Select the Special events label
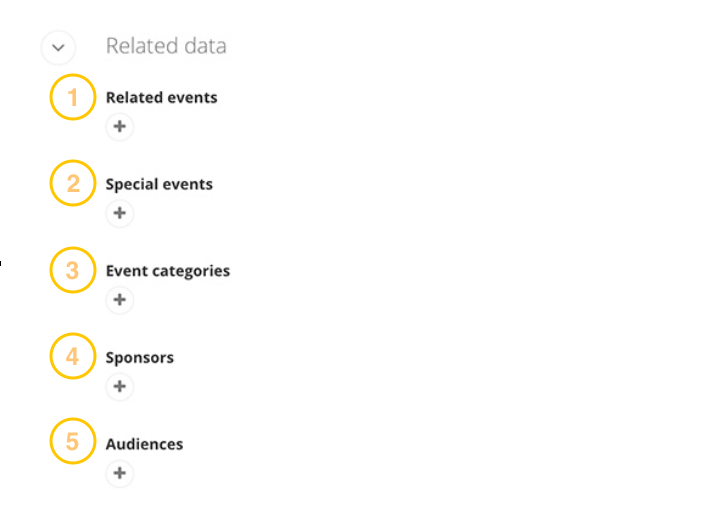The image size is (714, 522). (x=159, y=184)
